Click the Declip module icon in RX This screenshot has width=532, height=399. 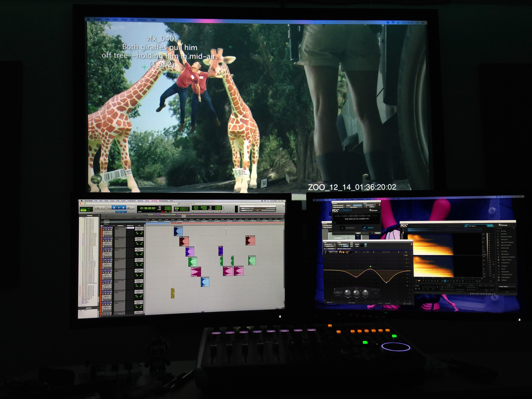click(x=498, y=231)
